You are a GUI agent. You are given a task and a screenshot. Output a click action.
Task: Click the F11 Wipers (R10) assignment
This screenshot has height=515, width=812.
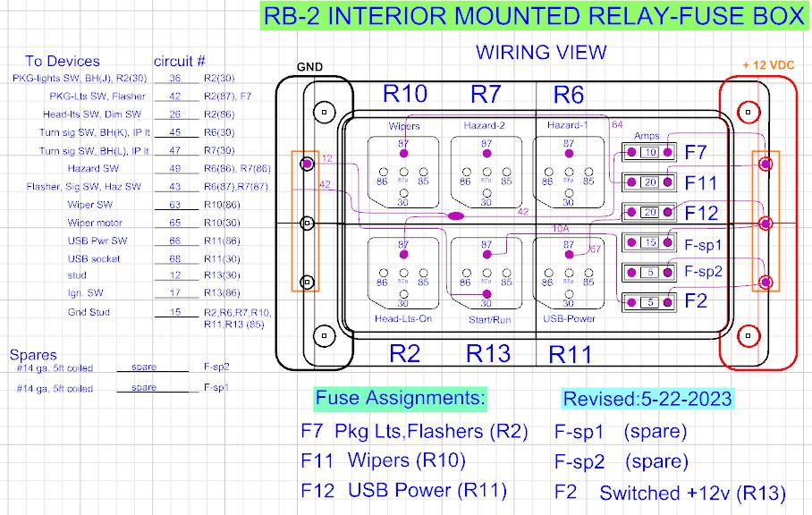pos(384,460)
